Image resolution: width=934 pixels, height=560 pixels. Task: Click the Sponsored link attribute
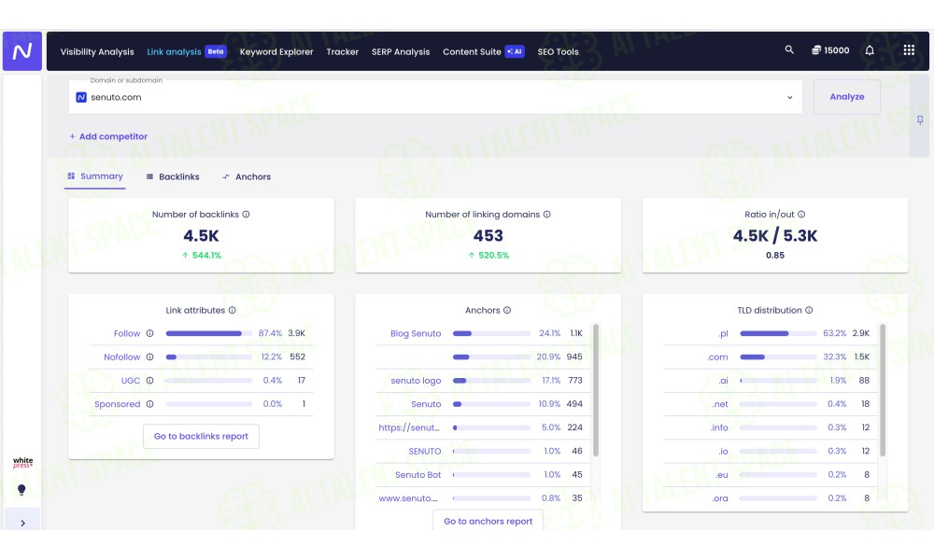click(x=118, y=404)
